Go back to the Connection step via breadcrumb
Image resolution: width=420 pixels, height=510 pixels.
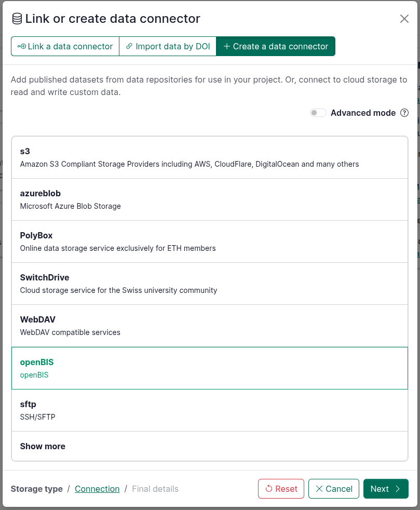click(x=97, y=489)
